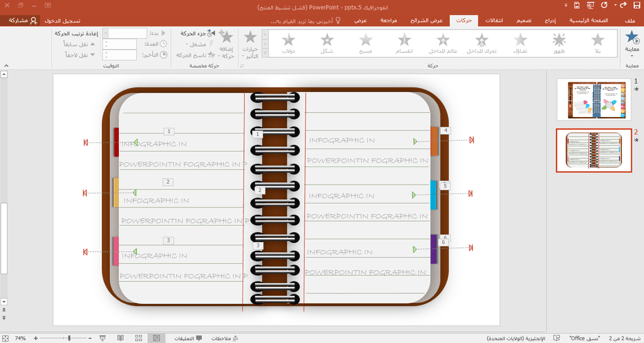The width and height of the screenshot is (644, 343).
Task: Open the Animation Pane (جزء الحركة)
Action: coord(197,33)
